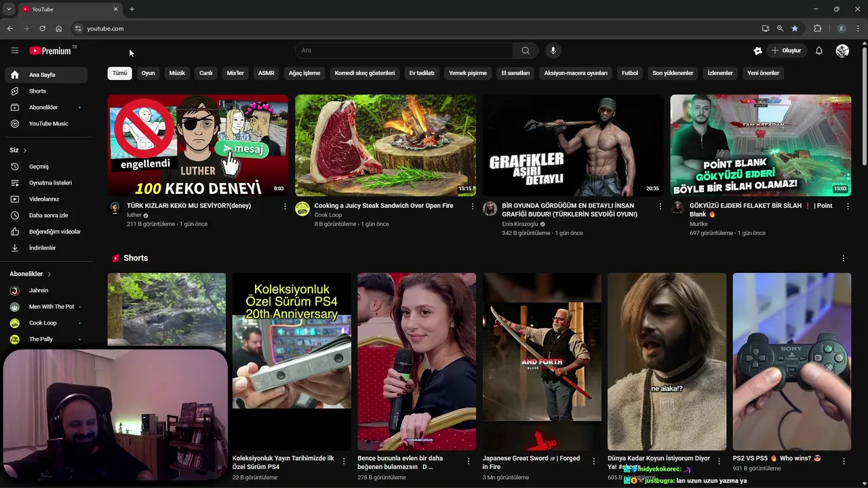The width and height of the screenshot is (868, 488).
Task: Open Daha sonra izle list
Action: (46, 215)
